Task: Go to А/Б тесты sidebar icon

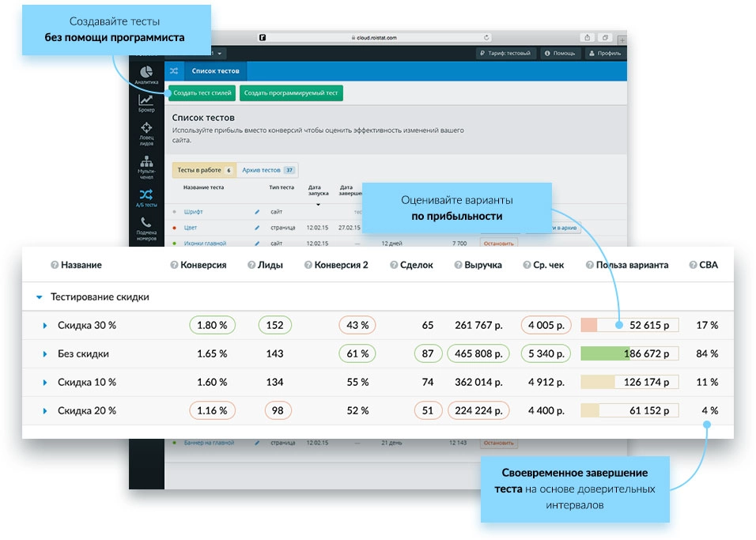Action: point(146,198)
